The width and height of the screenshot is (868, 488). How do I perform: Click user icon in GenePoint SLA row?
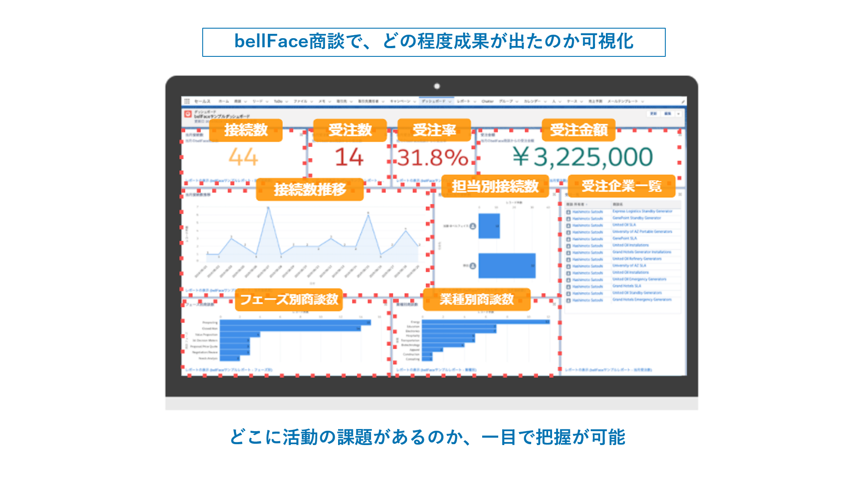click(x=569, y=239)
